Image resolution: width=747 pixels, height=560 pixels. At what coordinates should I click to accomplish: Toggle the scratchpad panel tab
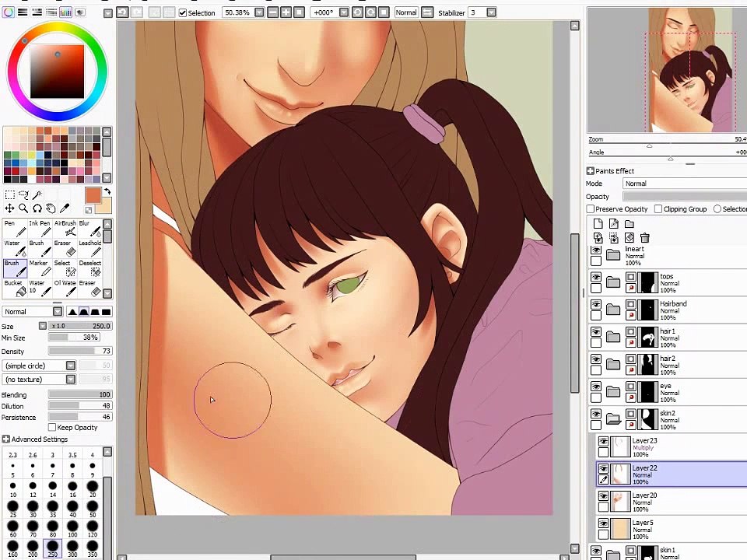tap(80, 12)
